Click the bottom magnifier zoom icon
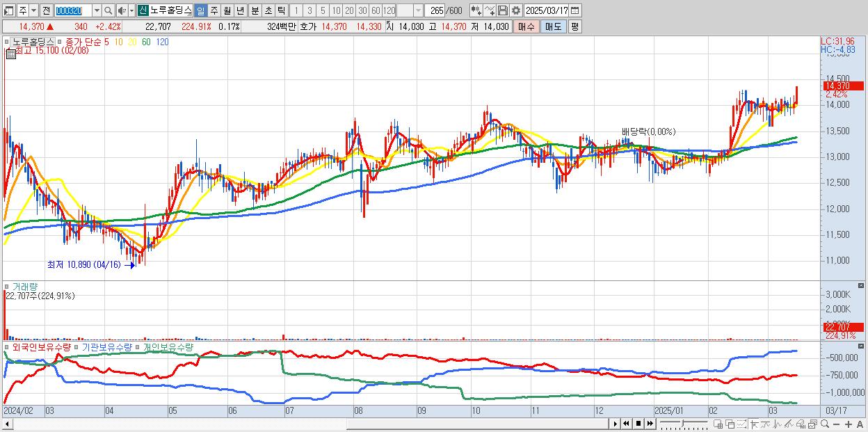 tap(825, 424)
